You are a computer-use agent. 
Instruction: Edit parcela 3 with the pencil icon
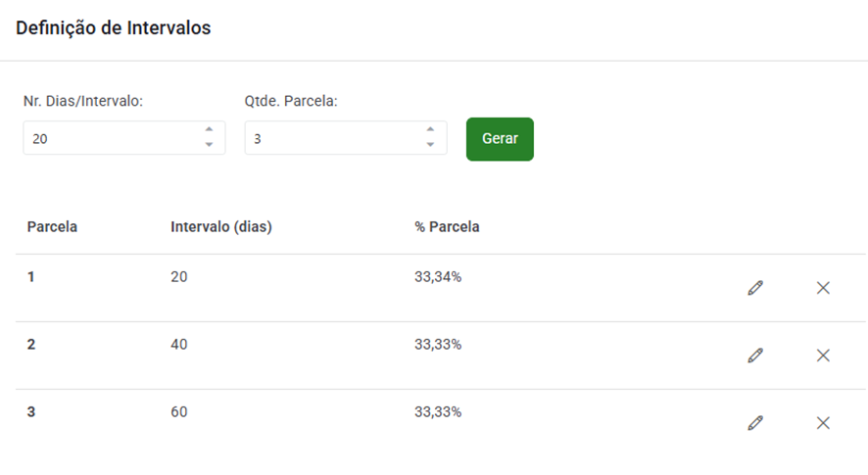(x=755, y=423)
